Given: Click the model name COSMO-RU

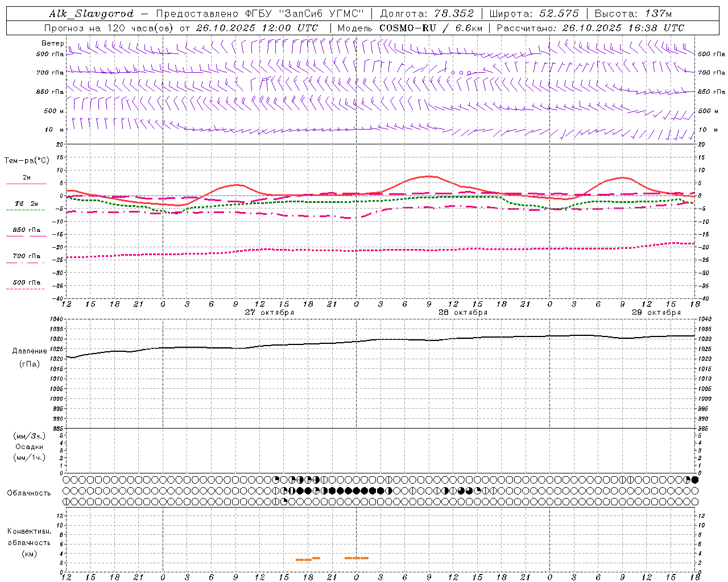Looking at the screenshot, I should coord(403,28).
